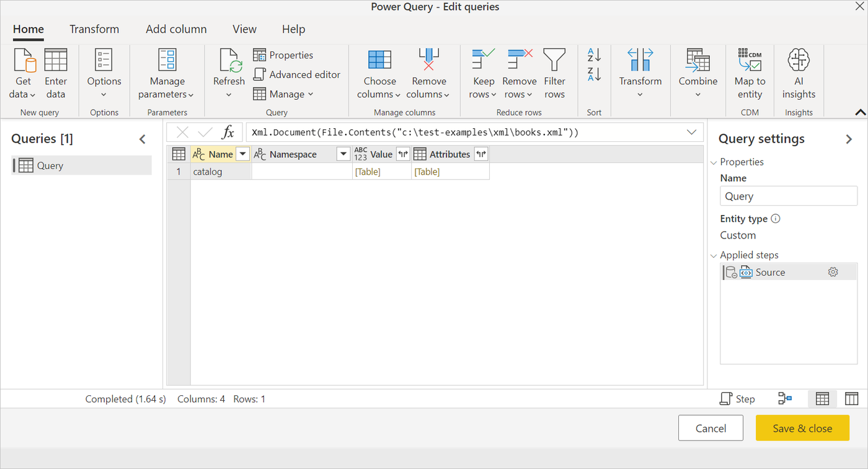
Task: Sort ascending A to Z
Action: click(594, 55)
